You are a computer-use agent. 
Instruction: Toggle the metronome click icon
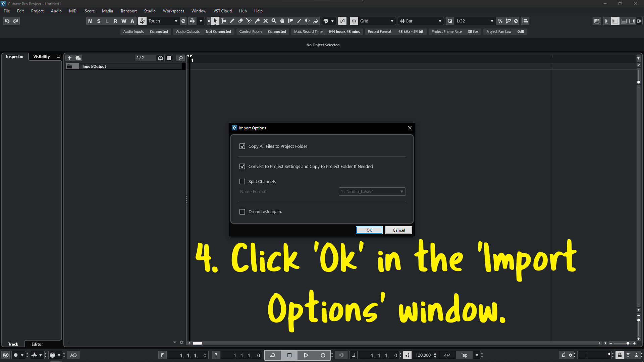563,355
